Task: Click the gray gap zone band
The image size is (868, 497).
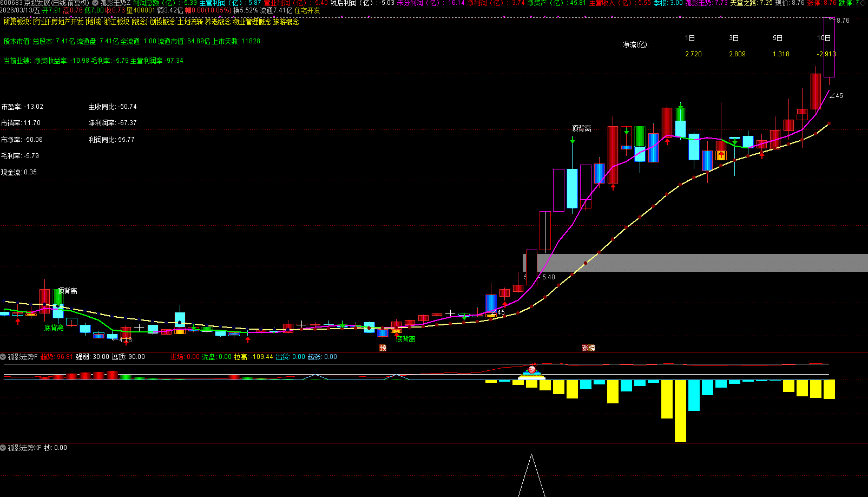Action: (x=703, y=263)
